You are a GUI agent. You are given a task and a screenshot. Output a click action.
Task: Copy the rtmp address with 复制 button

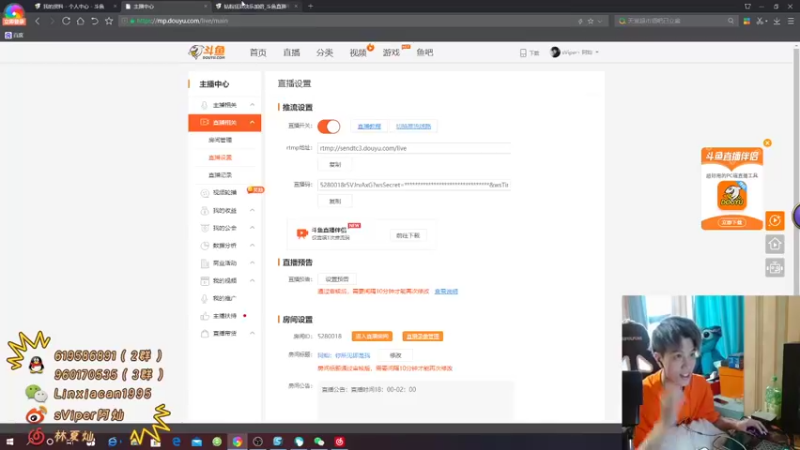tap(335, 164)
